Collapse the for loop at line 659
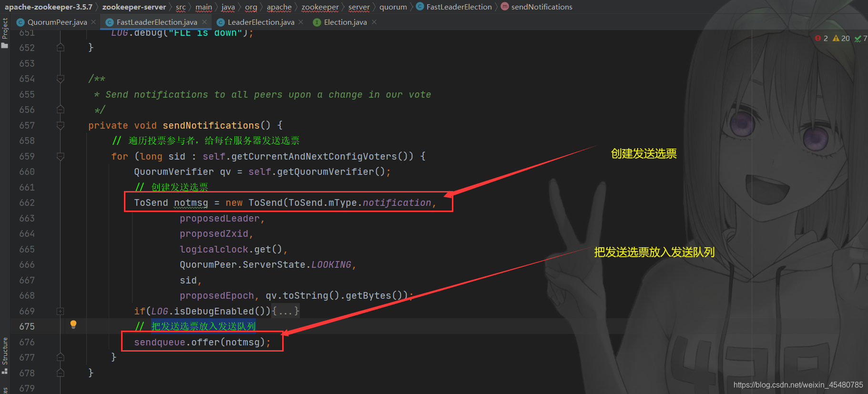 click(61, 156)
